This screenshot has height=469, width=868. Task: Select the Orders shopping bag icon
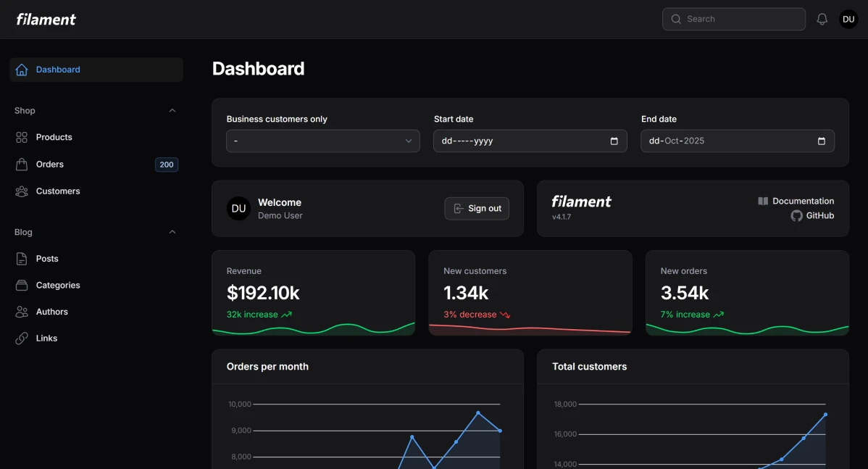tap(22, 164)
